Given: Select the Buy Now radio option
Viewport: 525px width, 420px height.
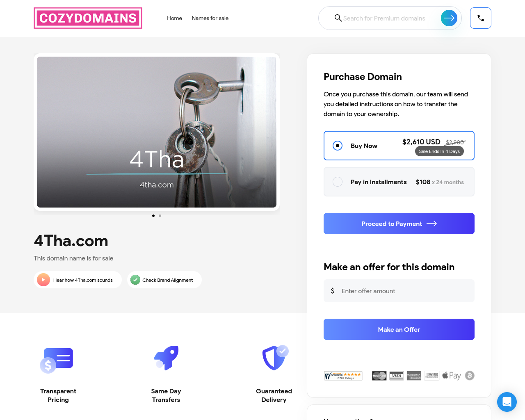Looking at the screenshot, I should (338, 146).
